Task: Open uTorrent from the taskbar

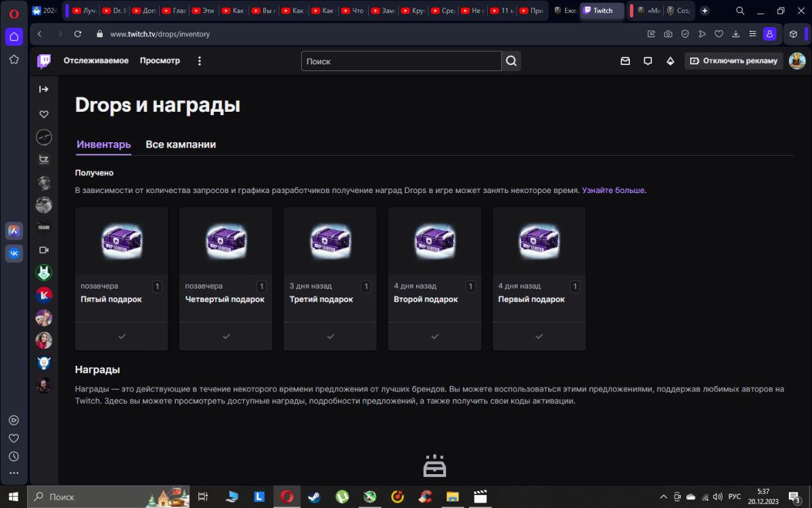Action: (342, 496)
